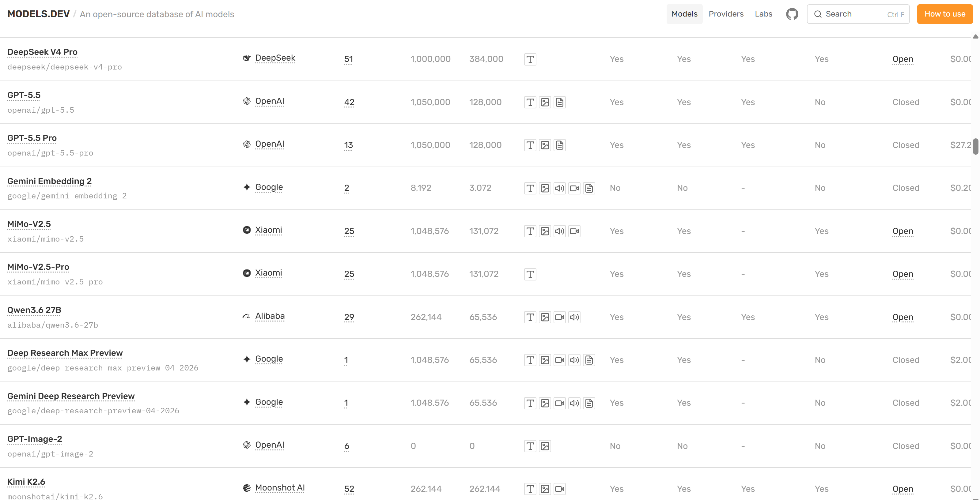The width and height of the screenshot is (980, 500).
Task: Click context value 8,192 in Gemini Embedding row
Action: pos(421,188)
